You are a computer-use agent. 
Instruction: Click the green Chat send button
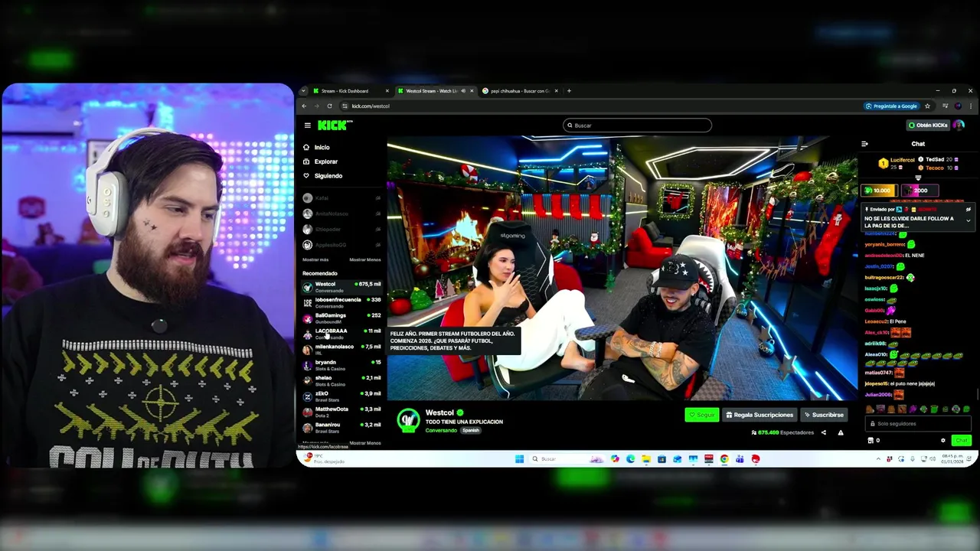(962, 440)
